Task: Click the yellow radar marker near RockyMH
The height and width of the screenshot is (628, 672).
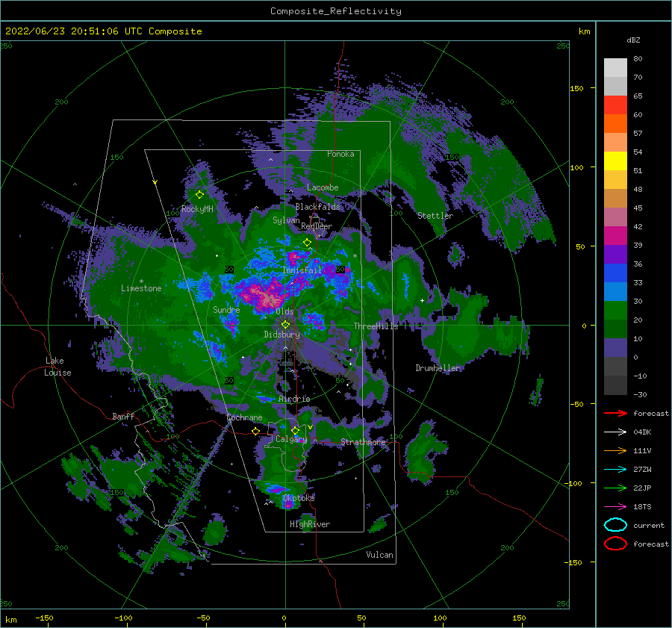Action: coord(199,195)
